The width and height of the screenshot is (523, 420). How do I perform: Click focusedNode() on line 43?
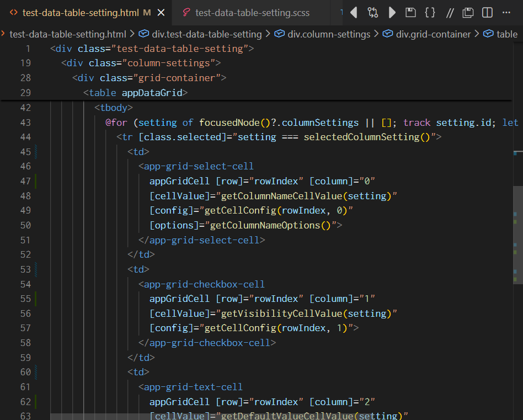(234, 123)
